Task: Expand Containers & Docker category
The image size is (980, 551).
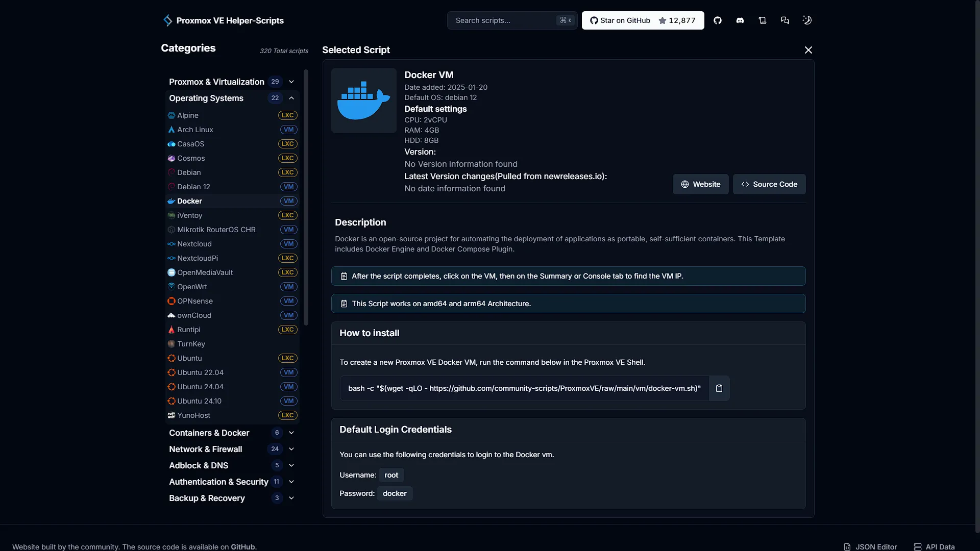Action: (x=232, y=433)
